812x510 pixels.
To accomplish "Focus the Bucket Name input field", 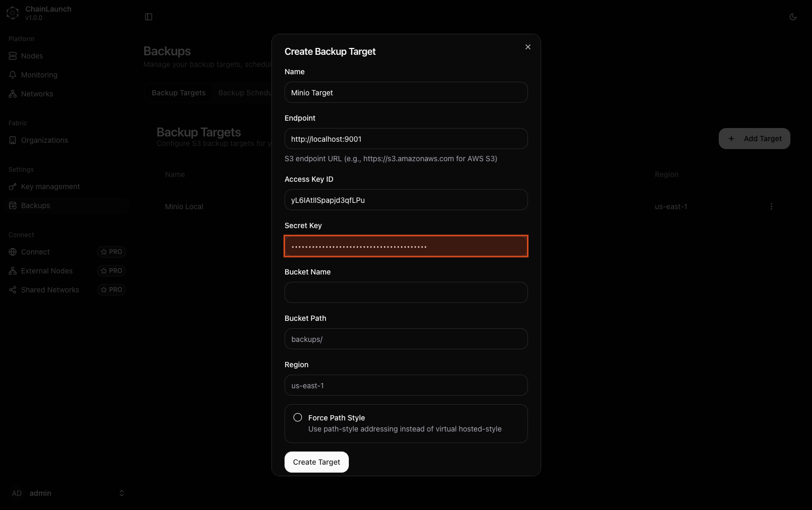I will click(406, 292).
